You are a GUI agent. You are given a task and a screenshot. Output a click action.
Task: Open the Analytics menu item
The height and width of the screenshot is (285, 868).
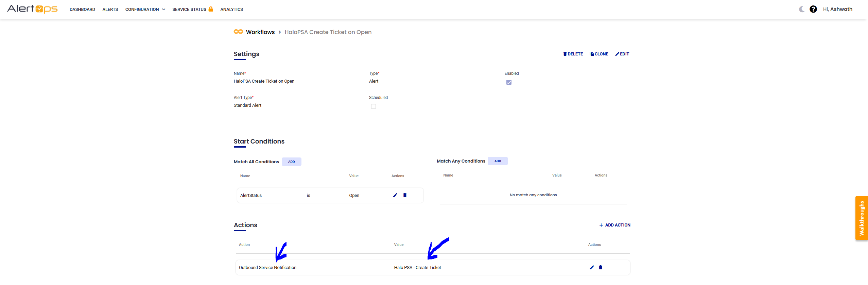coord(231,10)
